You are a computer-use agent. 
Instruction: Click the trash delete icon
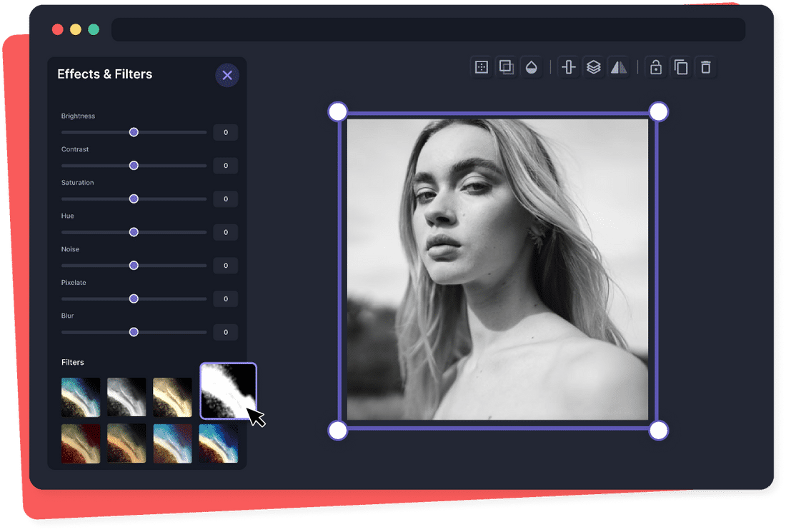(706, 67)
